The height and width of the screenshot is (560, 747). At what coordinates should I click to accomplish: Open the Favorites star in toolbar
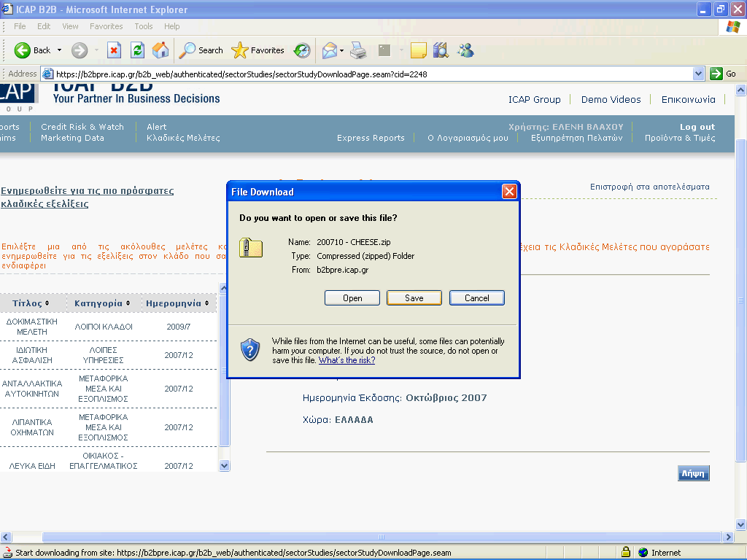239,50
